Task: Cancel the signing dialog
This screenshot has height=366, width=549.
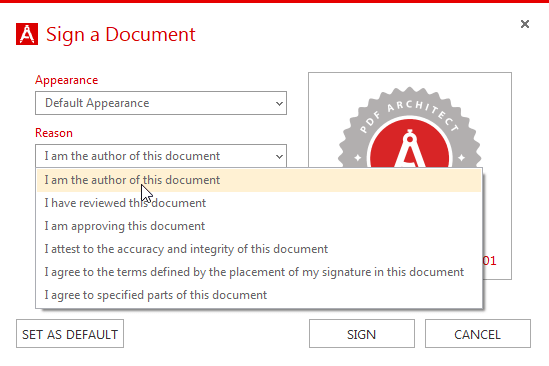Action: 478,334
